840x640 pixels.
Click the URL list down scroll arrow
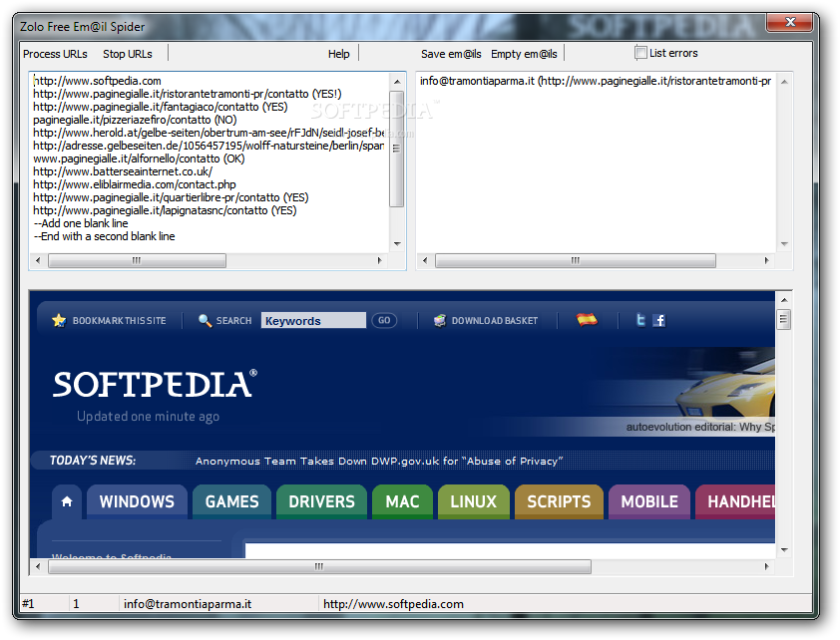tap(397, 244)
